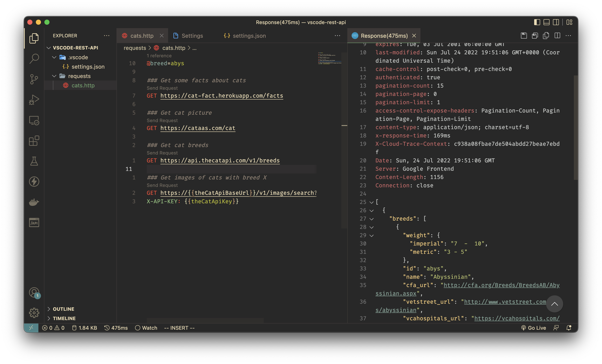
Task: Save full response icon in response toolbar
Action: [524, 36]
